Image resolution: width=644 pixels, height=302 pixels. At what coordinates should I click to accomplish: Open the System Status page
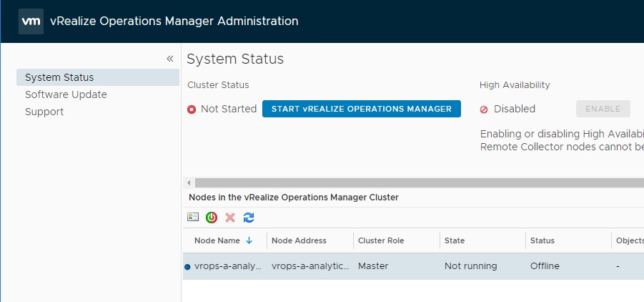pyautogui.click(x=98, y=77)
